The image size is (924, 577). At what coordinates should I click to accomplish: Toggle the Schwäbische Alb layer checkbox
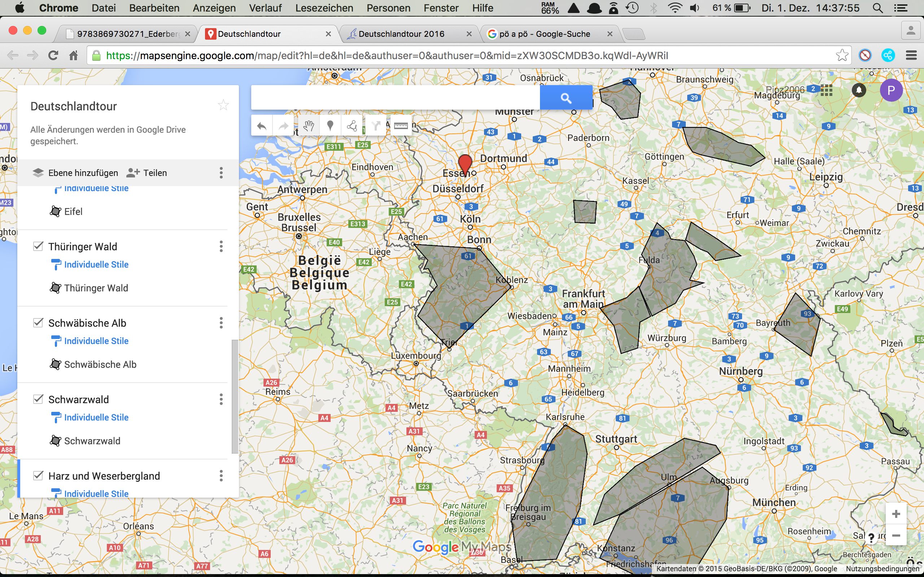[38, 322]
